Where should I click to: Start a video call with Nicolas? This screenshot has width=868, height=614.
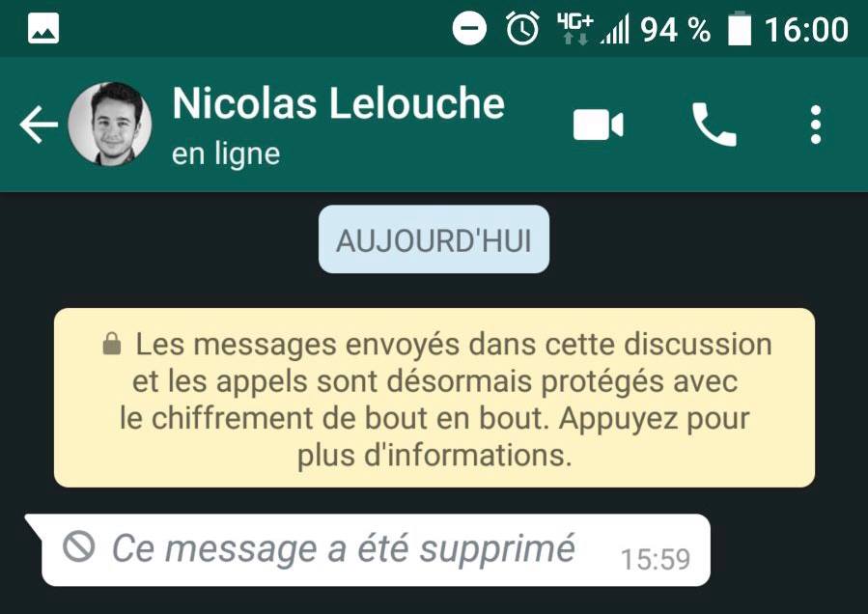598,125
